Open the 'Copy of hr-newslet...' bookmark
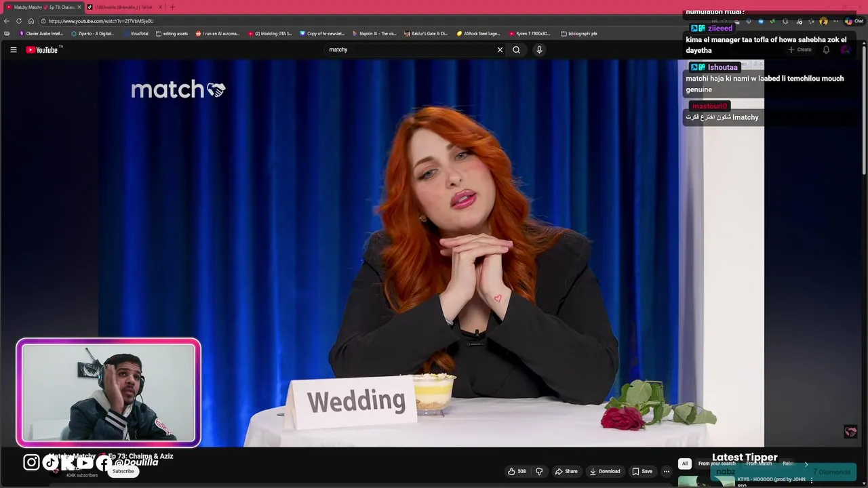 (x=322, y=33)
